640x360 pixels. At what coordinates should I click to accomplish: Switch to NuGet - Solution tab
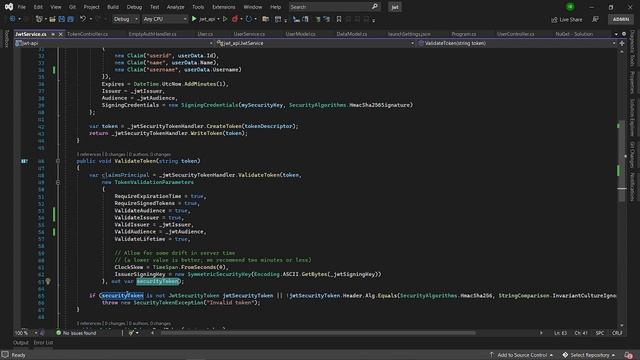(574, 34)
